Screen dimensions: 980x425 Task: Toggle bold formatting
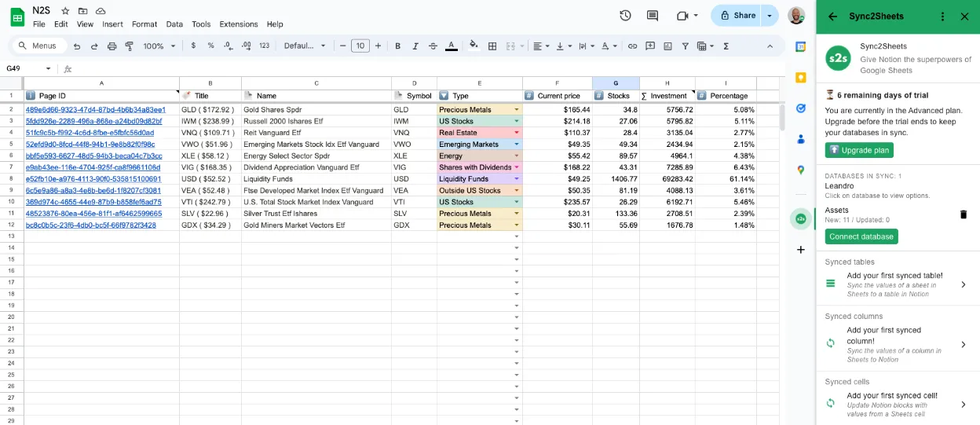[x=398, y=46]
